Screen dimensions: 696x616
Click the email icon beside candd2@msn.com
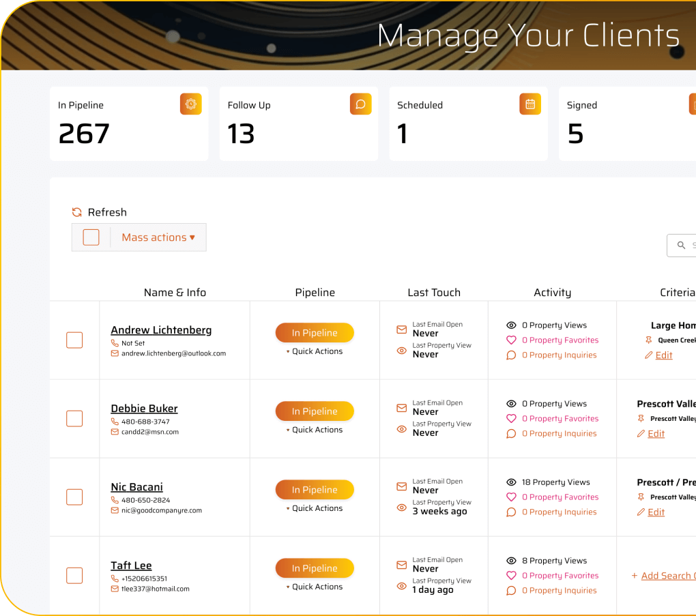point(114,432)
